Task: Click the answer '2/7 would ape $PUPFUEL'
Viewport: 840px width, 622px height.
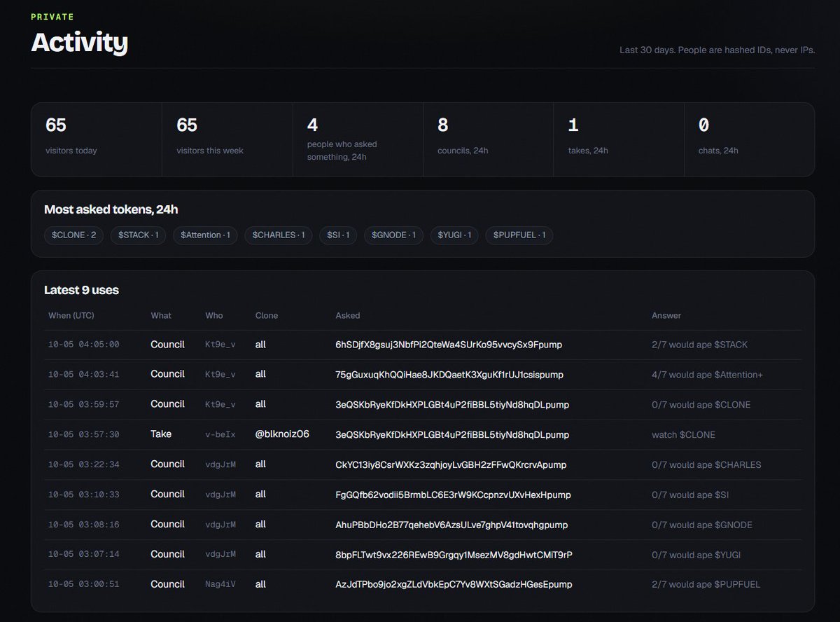Action: tap(706, 585)
